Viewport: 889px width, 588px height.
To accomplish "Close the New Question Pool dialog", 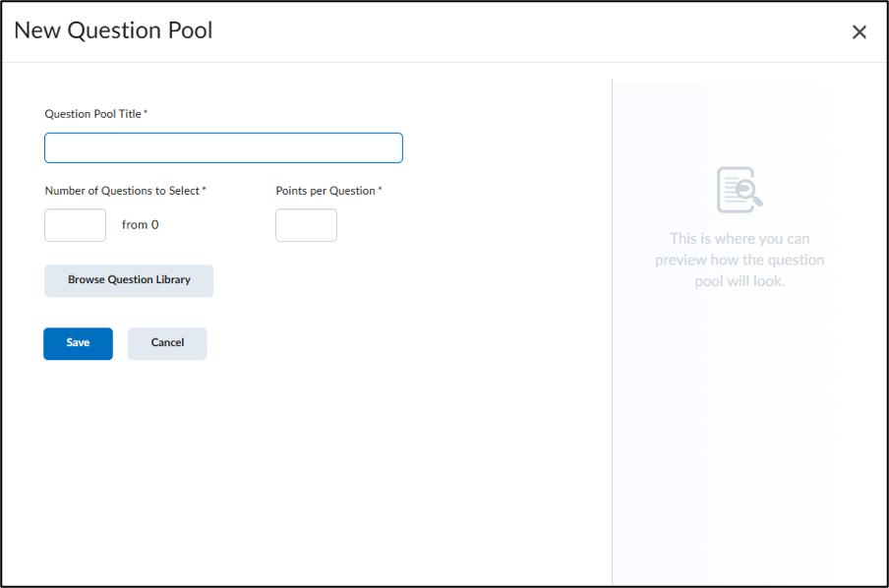I will tap(859, 31).
